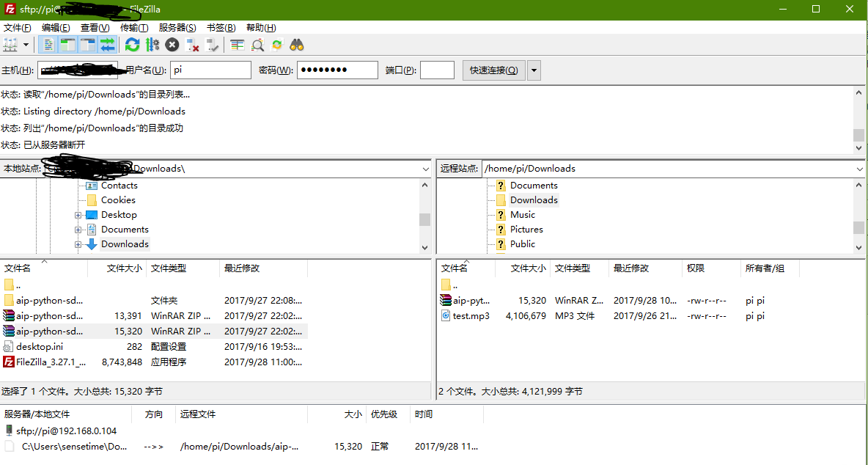Click the sftp://pi@192.168.0.104 queue server entry
The height and width of the screenshot is (465, 868).
point(66,431)
